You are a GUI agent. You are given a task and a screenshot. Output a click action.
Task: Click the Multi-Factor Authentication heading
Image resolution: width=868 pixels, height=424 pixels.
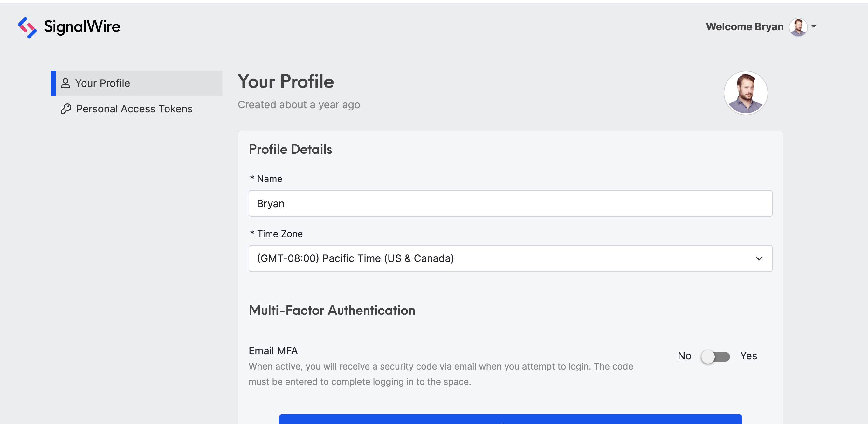coord(332,310)
